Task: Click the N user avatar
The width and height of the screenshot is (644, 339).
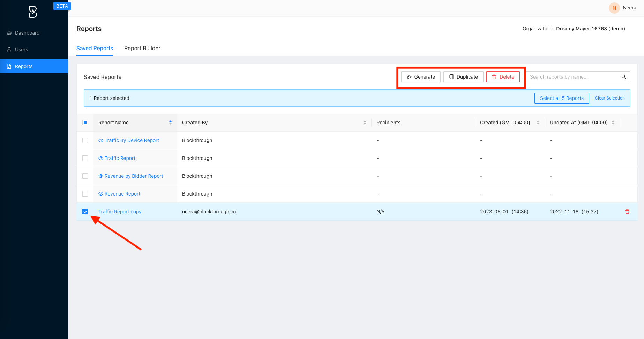Action: point(614,8)
